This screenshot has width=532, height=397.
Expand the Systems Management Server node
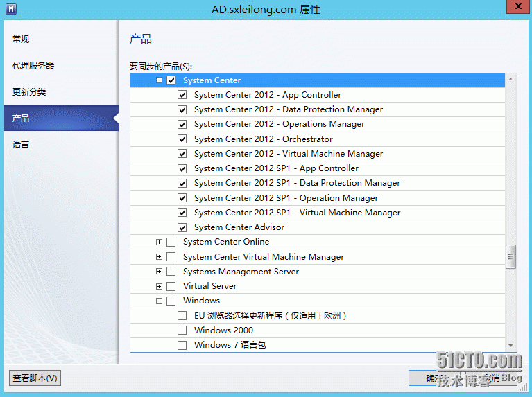[x=159, y=271]
